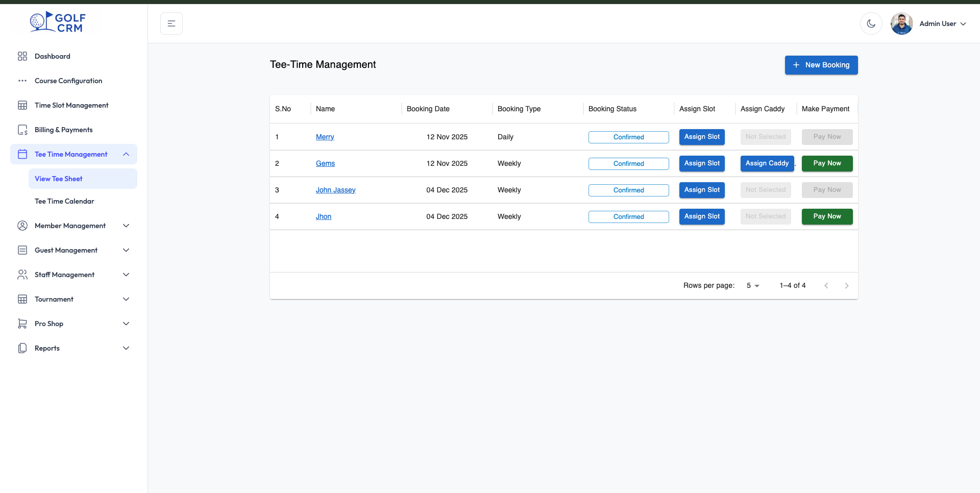
Task: Go to the previous table page arrow
Action: coord(826,286)
